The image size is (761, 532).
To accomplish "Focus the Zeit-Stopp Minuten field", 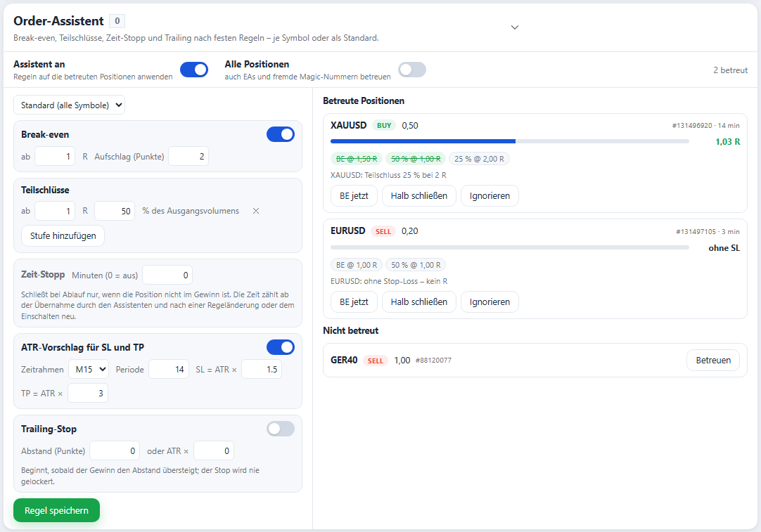I will pos(167,275).
